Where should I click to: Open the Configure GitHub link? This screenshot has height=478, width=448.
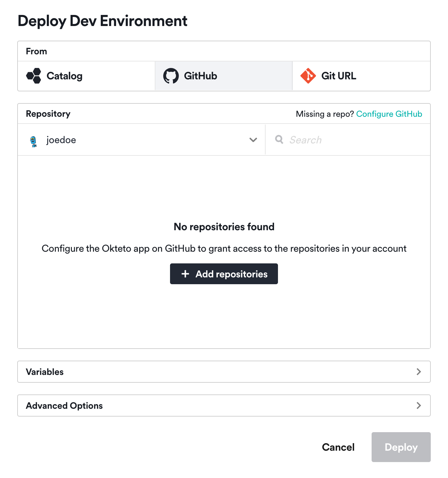click(389, 114)
